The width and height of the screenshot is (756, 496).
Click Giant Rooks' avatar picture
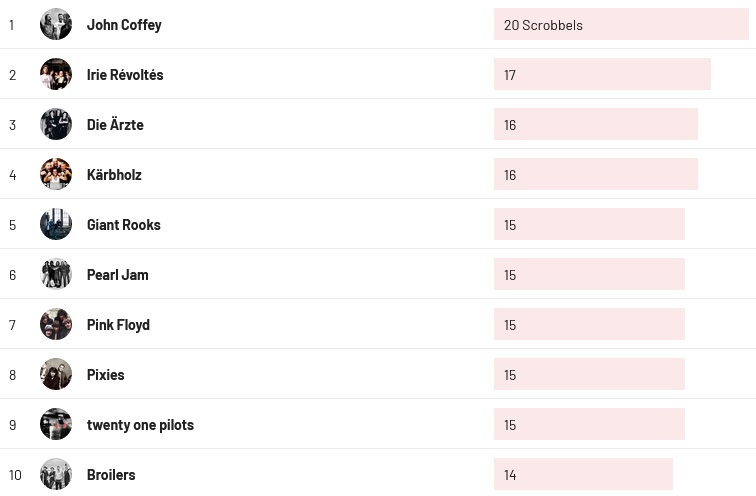coord(56,224)
